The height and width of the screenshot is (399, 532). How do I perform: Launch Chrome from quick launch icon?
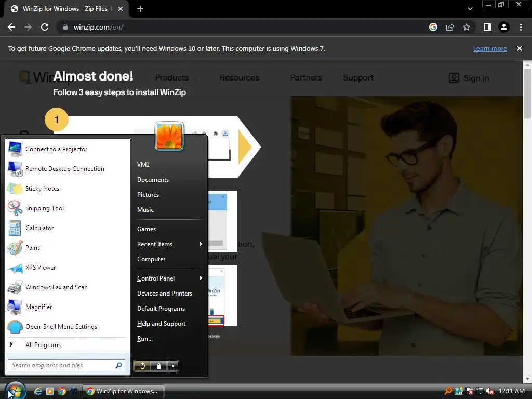click(62, 391)
